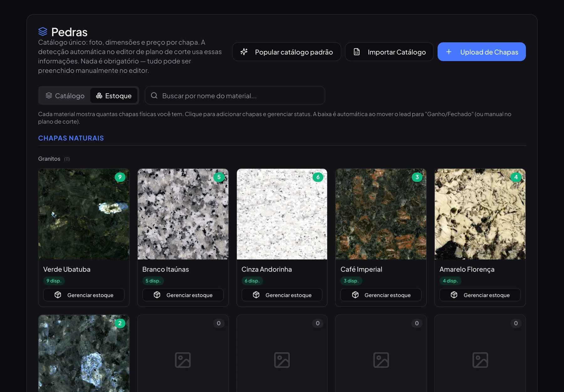This screenshot has width=564, height=392.
Task: Open Gerenciar estoque for Amarelo Florença
Action: (480, 295)
